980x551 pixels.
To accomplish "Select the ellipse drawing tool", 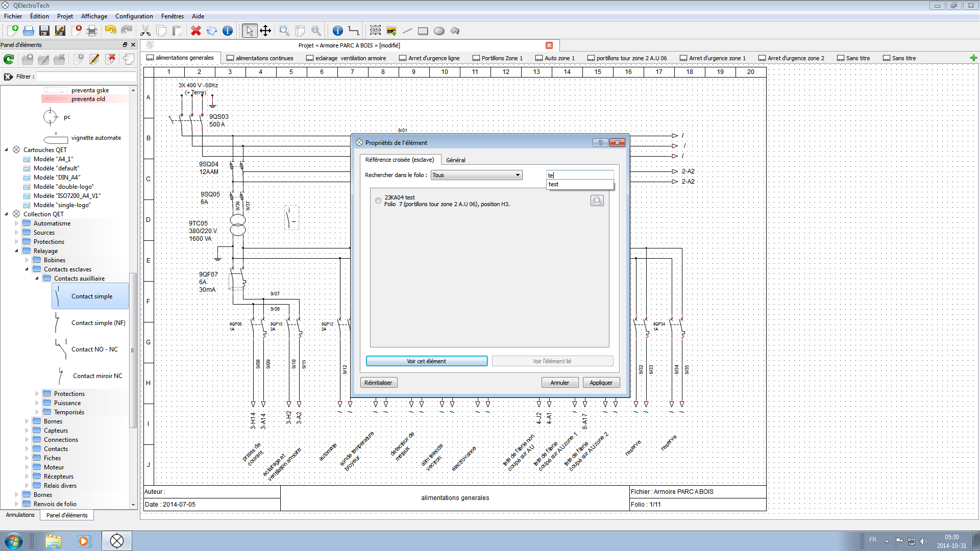I will pos(439,31).
